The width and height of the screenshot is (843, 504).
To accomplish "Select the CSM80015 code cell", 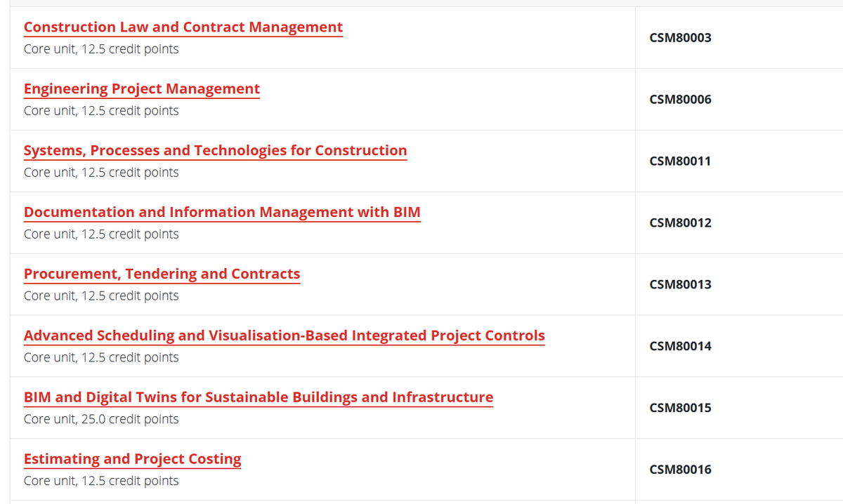I will [680, 409].
